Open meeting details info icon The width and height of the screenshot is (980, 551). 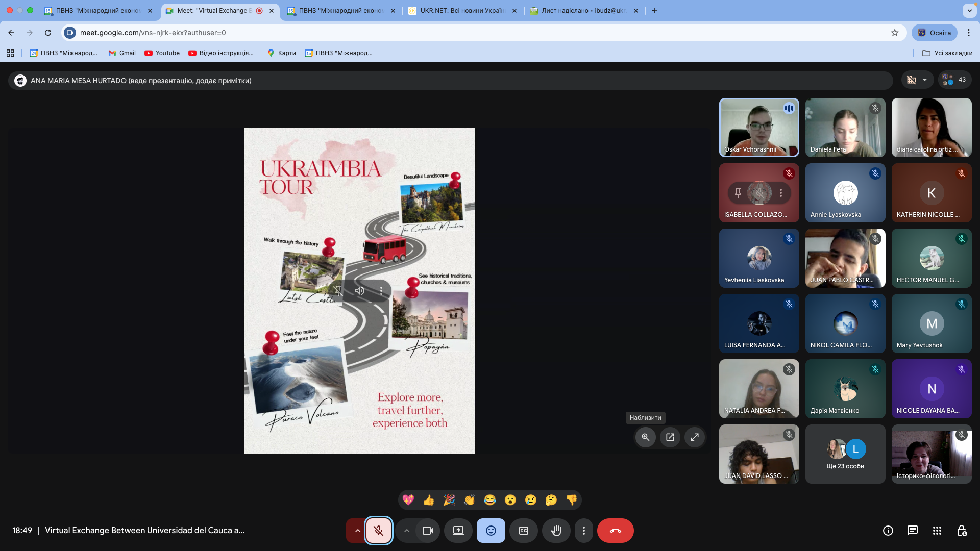click(888, 531)
